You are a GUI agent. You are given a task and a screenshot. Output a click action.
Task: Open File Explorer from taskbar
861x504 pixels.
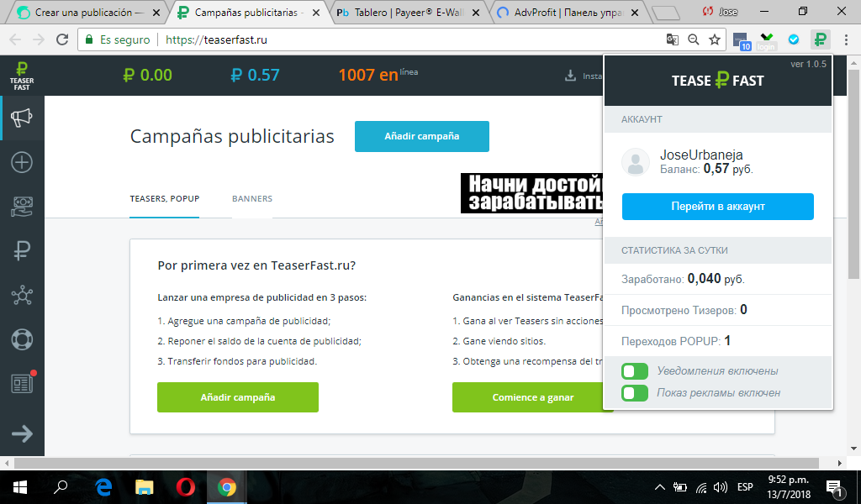[x=145, y=487]
